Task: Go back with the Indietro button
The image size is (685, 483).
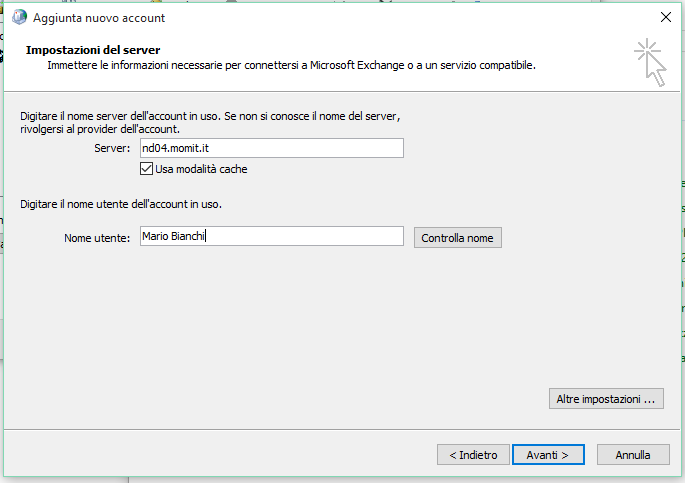Action: [x=473, y=454]
